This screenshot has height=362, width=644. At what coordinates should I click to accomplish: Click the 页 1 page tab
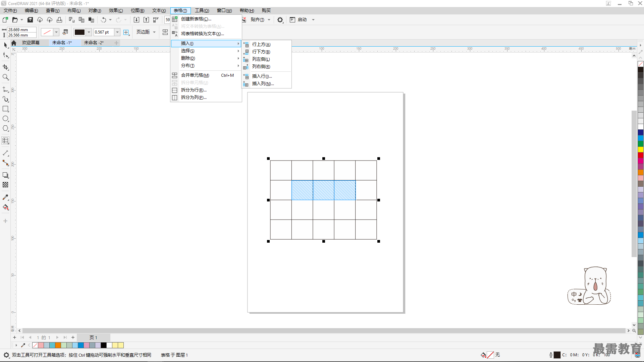click(93, 338)
